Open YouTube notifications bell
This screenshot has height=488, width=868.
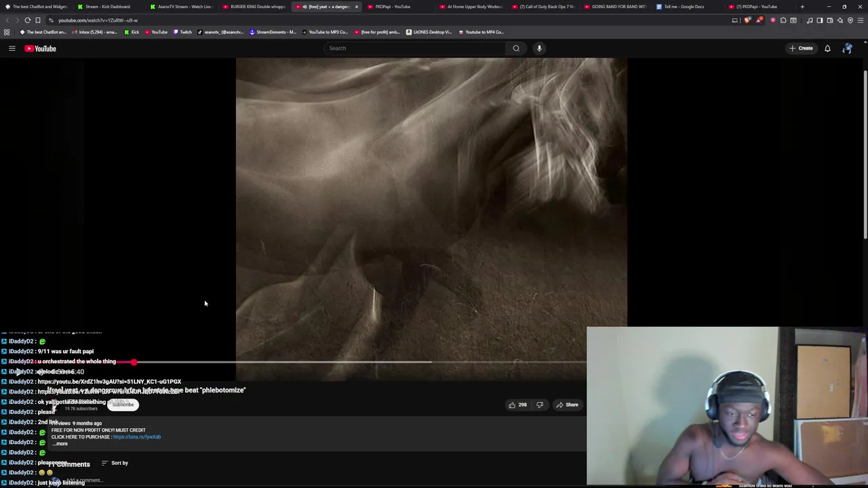click(827, 48)
